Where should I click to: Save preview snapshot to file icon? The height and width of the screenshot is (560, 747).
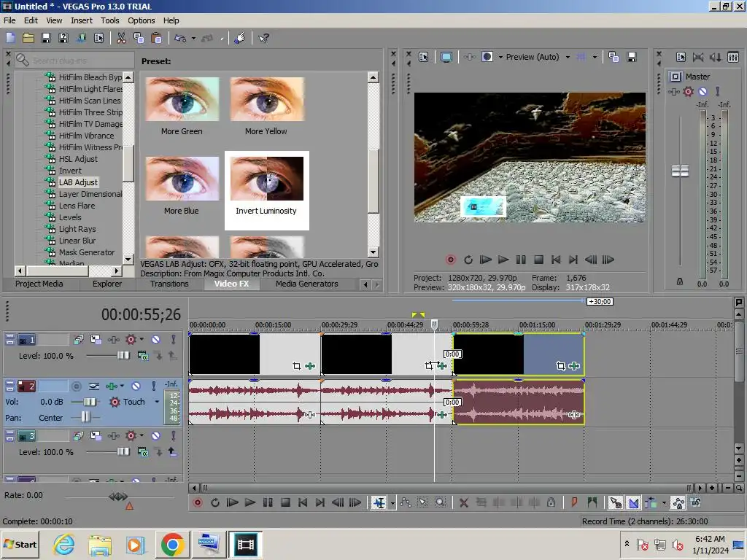point(632,57)
